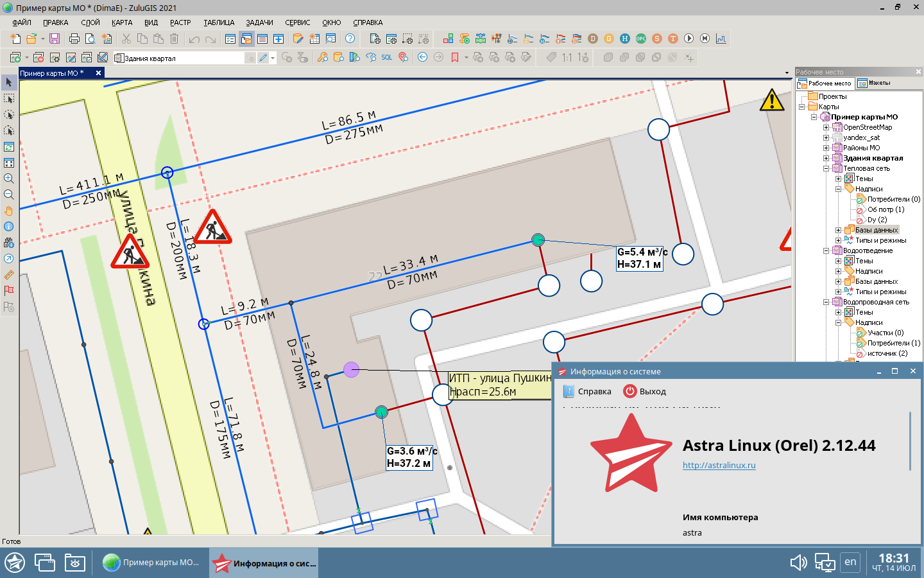Viewport: 924px width, 578px height.
Task: Click the Help question mark icon
Action: 350,39
